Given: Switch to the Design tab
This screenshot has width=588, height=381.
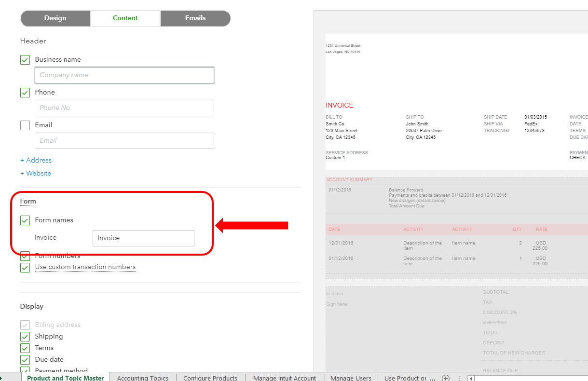Looking at the screenshot, I should pos(55,18).
